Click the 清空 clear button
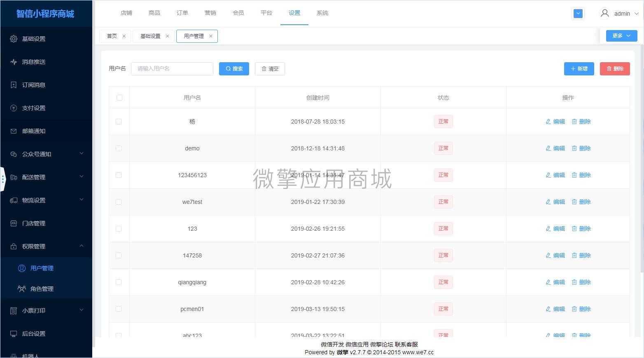 [270, 69]
